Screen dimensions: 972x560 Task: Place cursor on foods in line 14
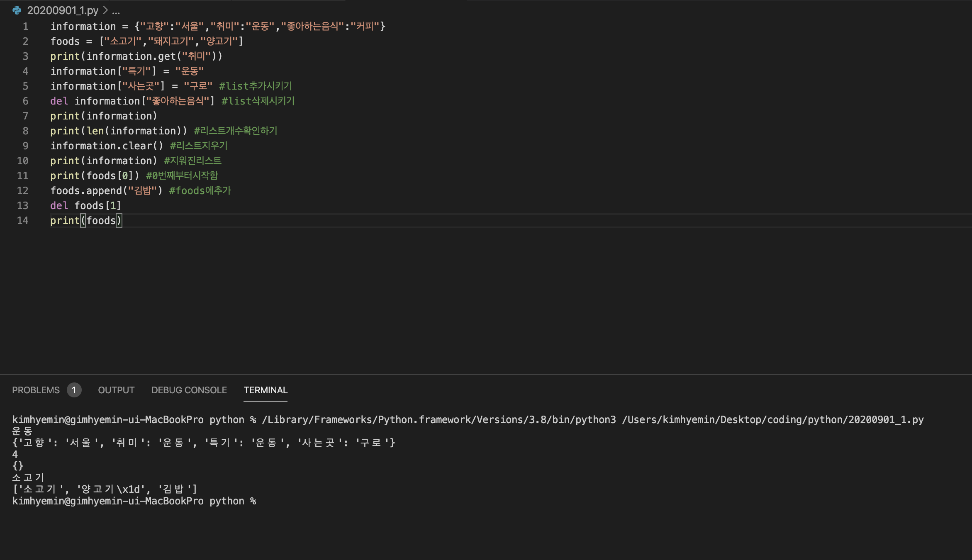[x=101, y=221]
